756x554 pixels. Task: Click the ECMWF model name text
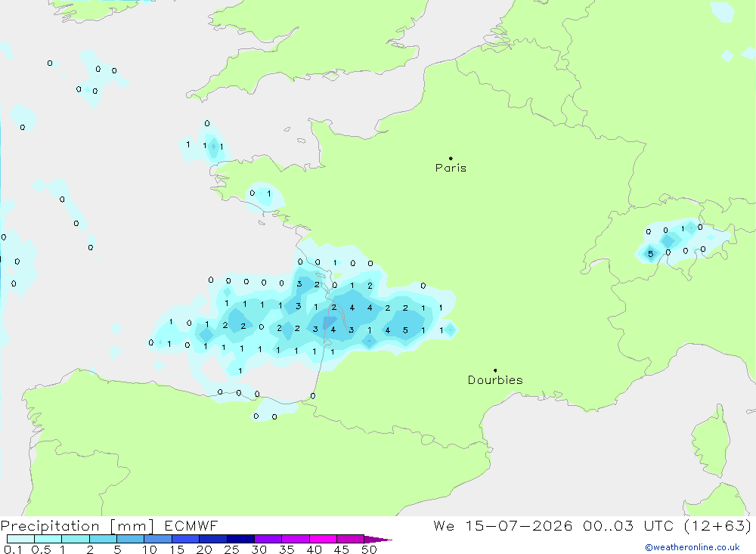click(191, 525)
